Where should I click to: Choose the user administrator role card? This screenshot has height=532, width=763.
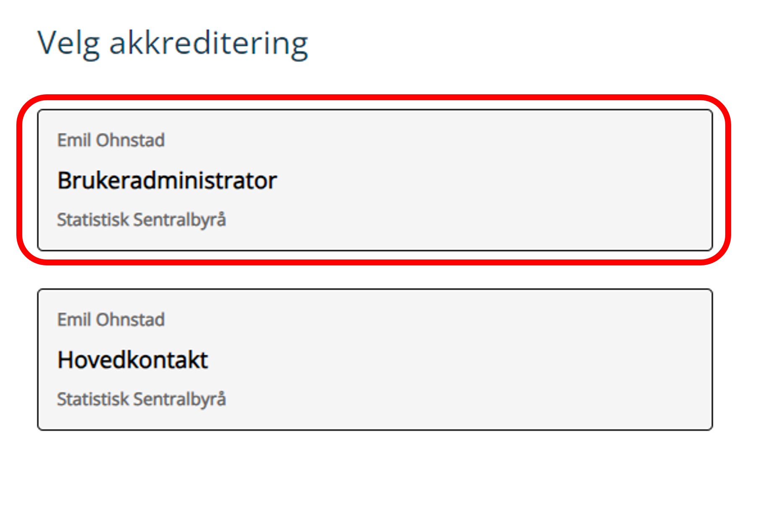pos(375,180)
